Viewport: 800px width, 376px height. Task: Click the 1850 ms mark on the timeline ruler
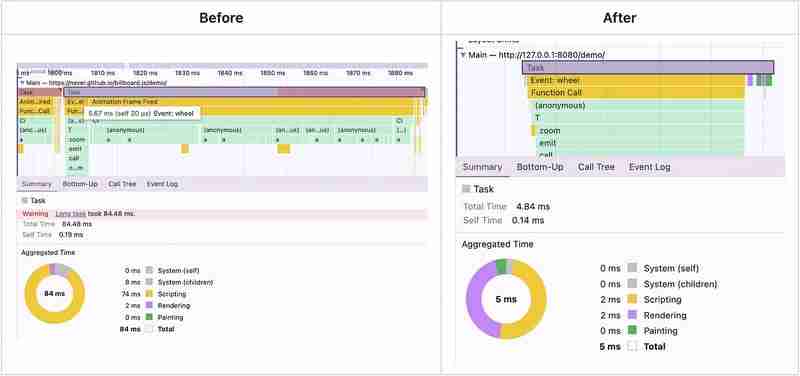coord(272,73)
